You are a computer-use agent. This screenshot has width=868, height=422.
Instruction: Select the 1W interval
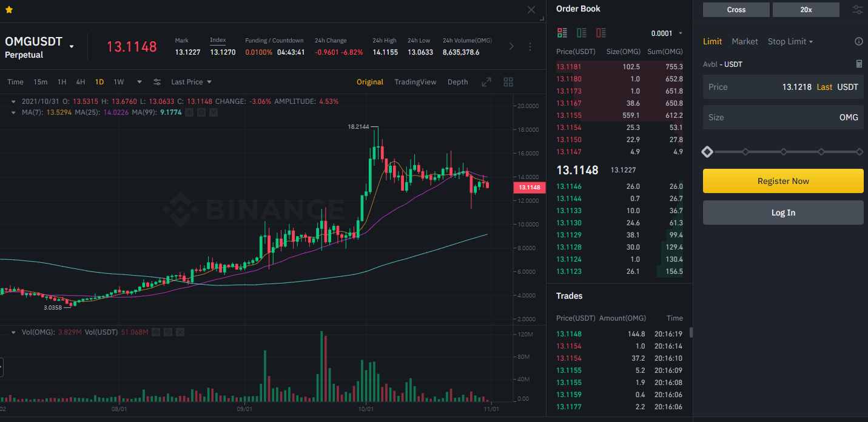click(x=119, y=82)
